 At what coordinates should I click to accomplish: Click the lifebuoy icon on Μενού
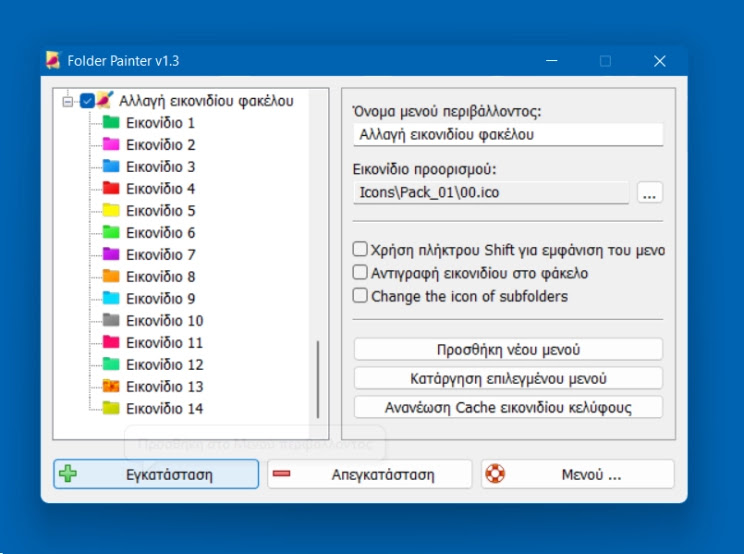click(495, 473)
